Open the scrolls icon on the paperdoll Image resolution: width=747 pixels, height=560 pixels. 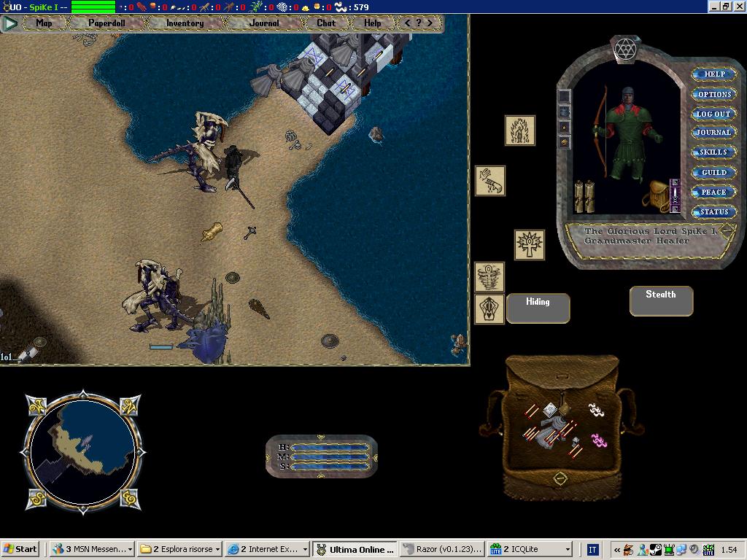pos(584,196)
